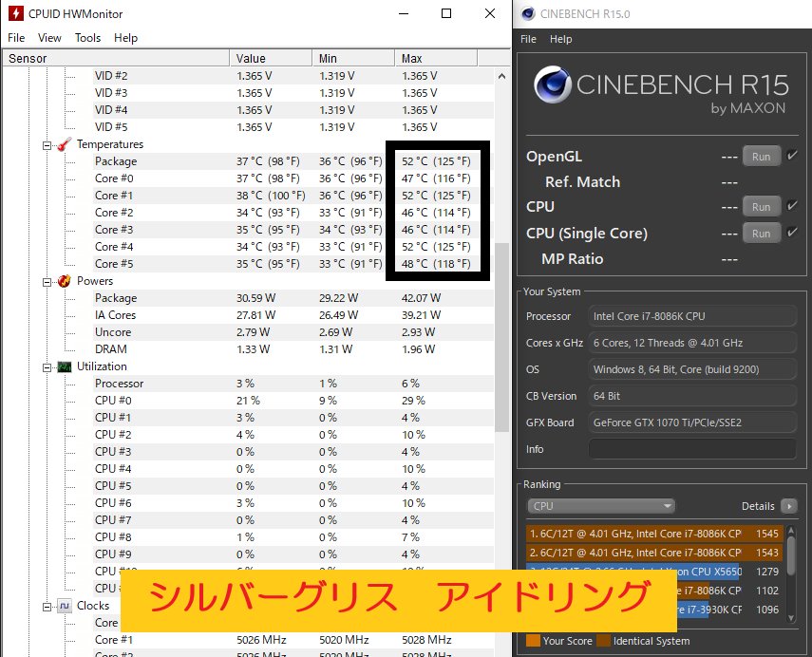Select ranking entry scoring 1543
The image size is (812, 657).
point(654,553)
